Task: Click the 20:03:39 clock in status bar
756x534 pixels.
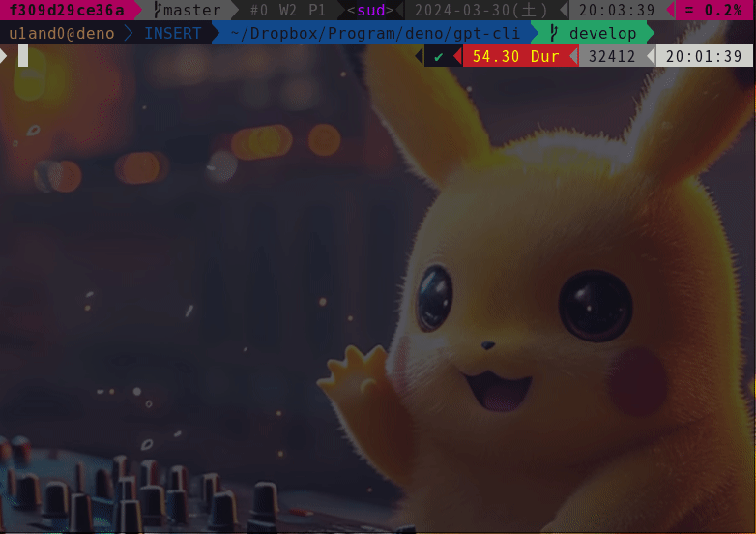Action: pyautogui.click(x=617, y=10)
